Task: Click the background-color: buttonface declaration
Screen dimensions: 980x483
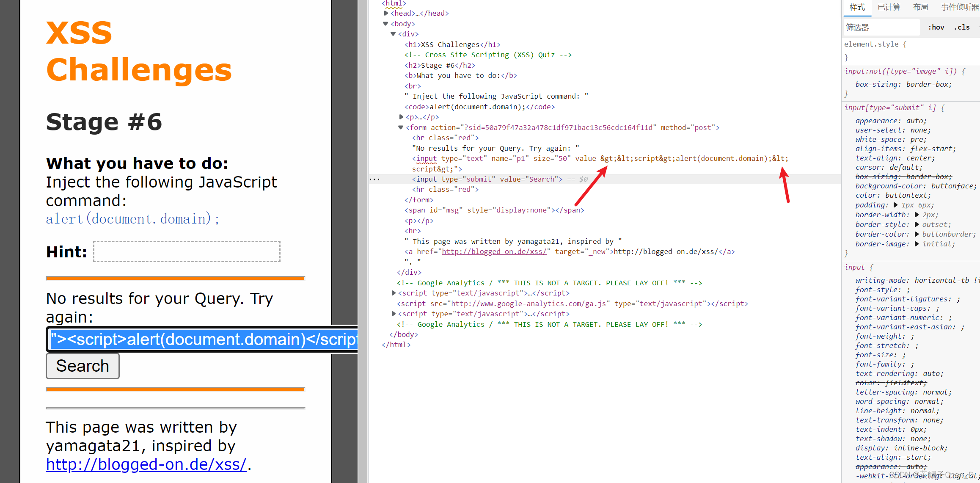Action: pyautogui.click(x=916, y=186)
